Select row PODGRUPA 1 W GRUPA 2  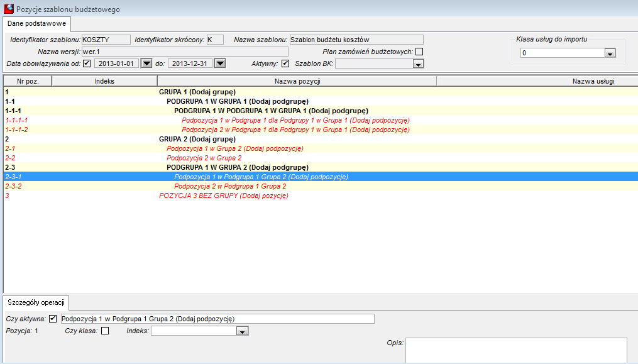coord(321,167)
